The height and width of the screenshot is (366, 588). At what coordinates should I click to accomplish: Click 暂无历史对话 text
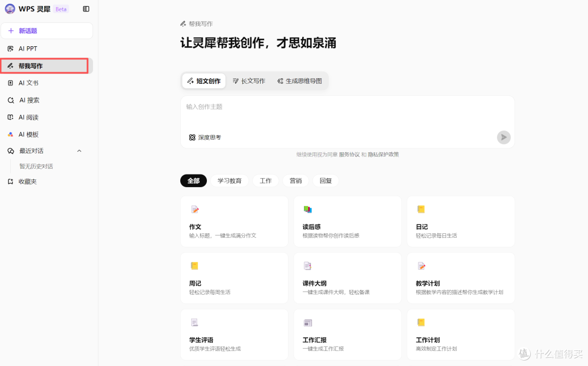pyautogui.click(x=36, y=166)
